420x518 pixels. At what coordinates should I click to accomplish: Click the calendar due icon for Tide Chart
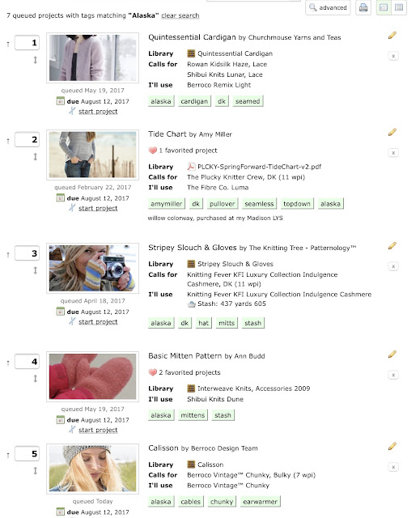click(x=60, y=197)
